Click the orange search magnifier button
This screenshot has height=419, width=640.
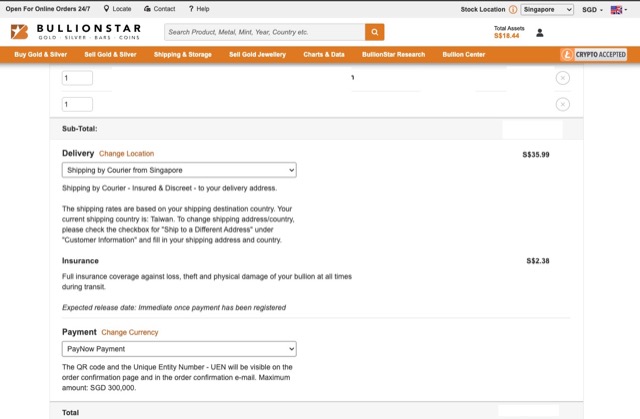[x=374, y=32]
